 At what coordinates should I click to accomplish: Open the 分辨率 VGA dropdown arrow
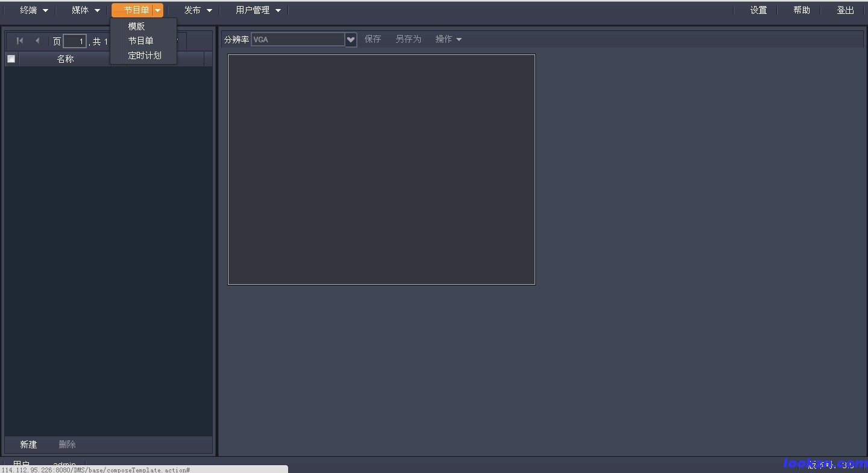pyautogui.click(x=351, y=40)
